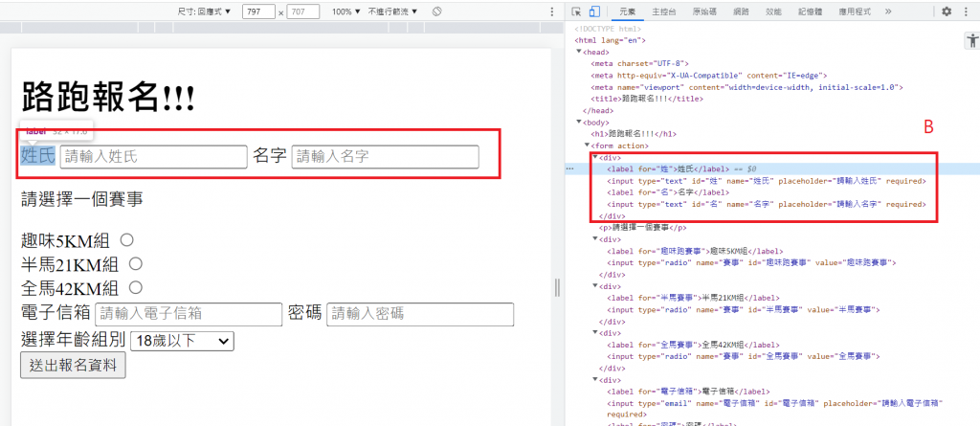Screen dimensions: 980x426
Task: Select the 半馬21KM組 radio button
Action: [136, 263]
